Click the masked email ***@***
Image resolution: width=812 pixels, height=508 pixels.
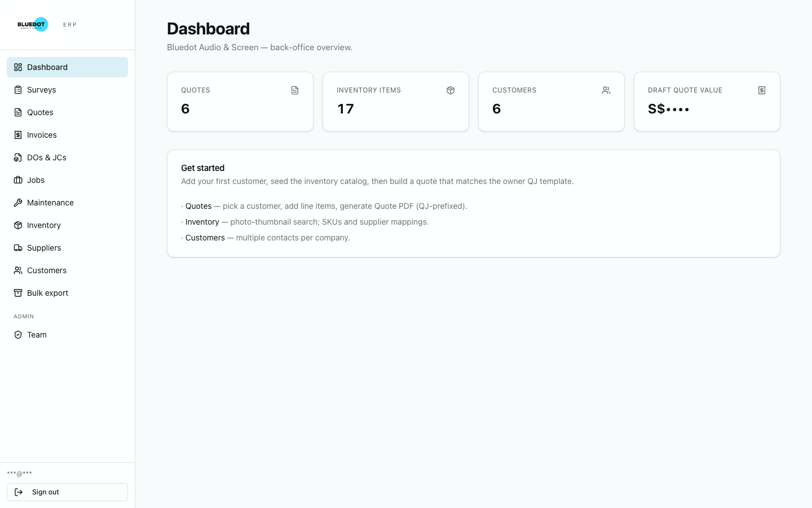coord(20,474)
